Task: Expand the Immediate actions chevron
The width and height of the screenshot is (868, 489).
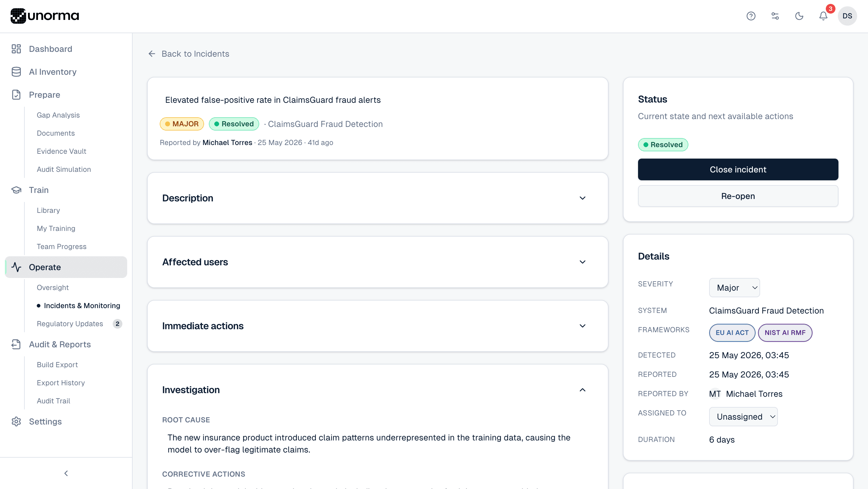Action: (x=582, y=326)
